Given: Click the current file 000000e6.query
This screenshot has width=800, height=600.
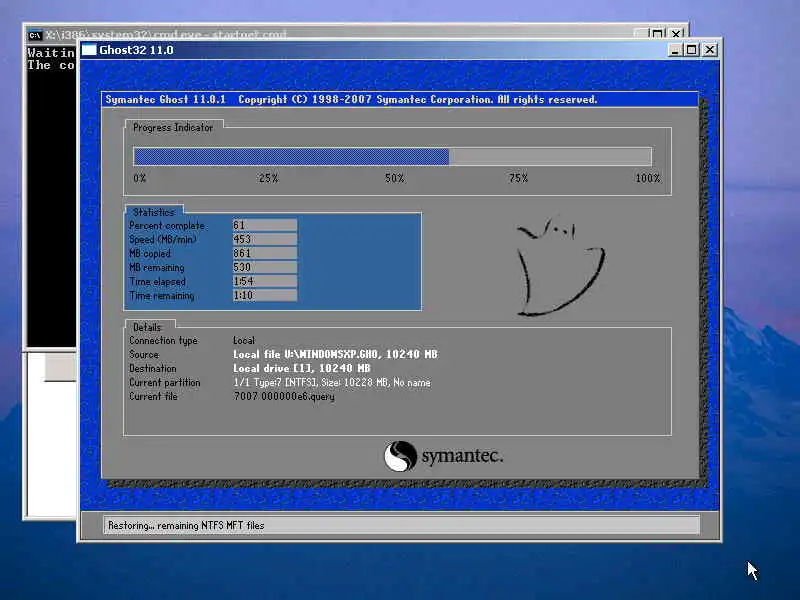Looking at the screenshot, I should tap(284, 396).
